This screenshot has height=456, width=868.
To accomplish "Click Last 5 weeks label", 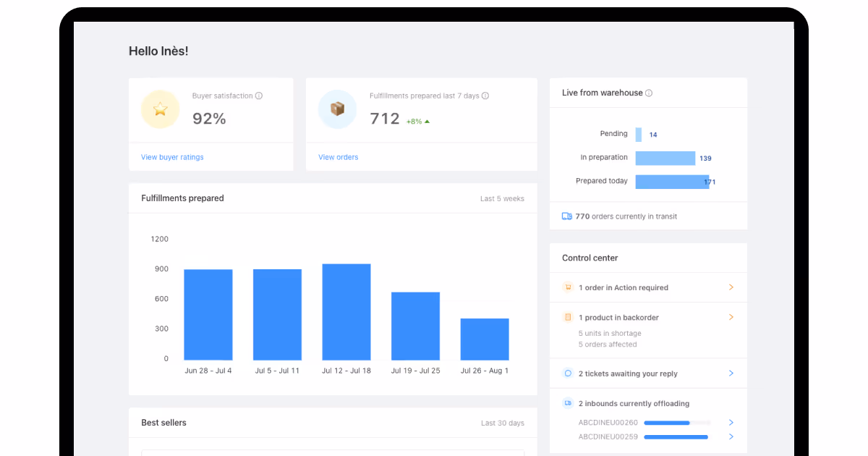I will tap(503, 198).
